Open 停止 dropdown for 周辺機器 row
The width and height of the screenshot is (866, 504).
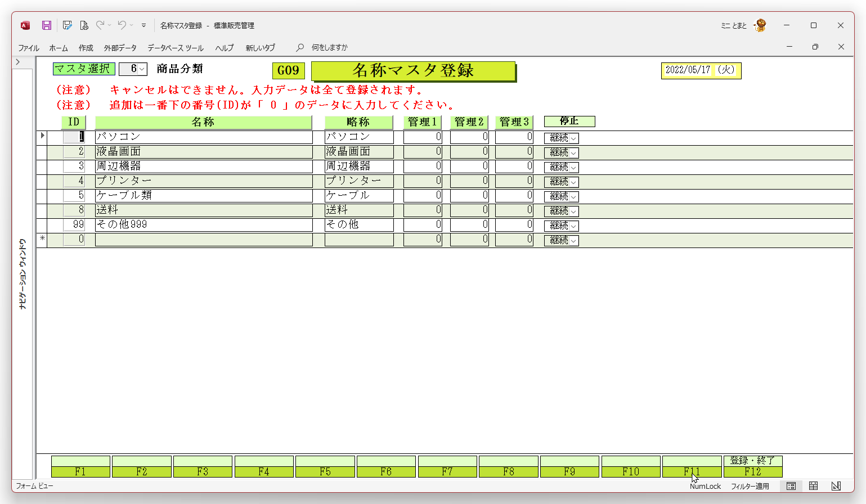pos(573,167)
